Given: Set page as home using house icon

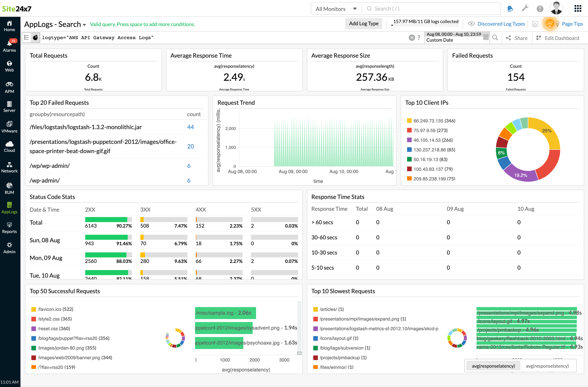Looking at the screenshot, I should click(535, 24).
